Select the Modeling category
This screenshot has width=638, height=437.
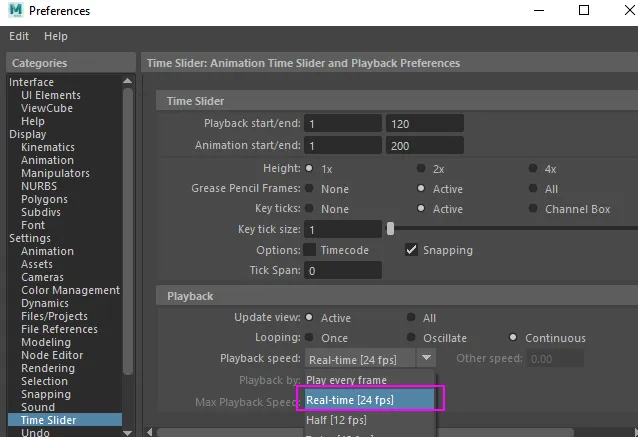click(46, 343)
